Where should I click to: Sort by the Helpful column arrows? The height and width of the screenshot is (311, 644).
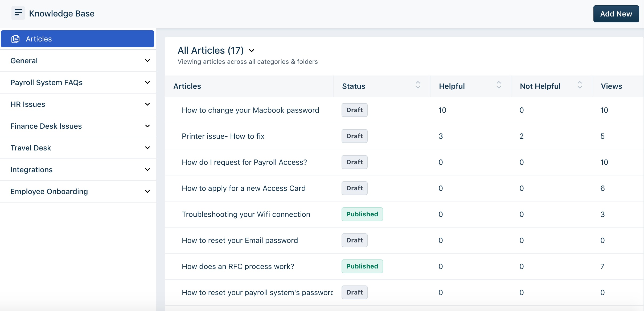pyautogui.click(x=499, y=85)
